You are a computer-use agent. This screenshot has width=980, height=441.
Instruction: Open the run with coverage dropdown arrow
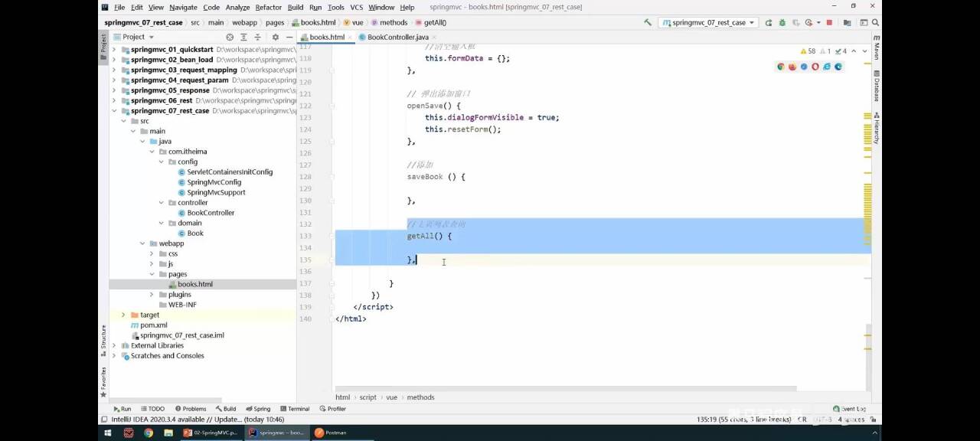point(818,22)
